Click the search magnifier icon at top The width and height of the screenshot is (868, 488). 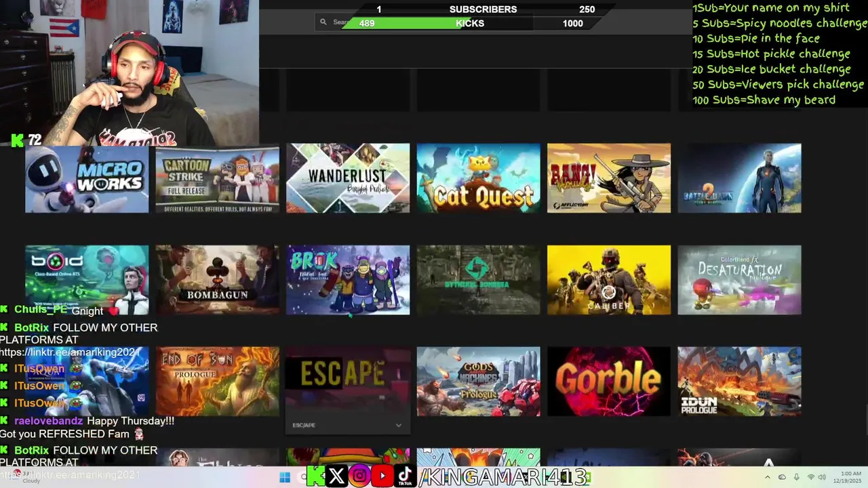pyautogui.click(x=323, y=22)
